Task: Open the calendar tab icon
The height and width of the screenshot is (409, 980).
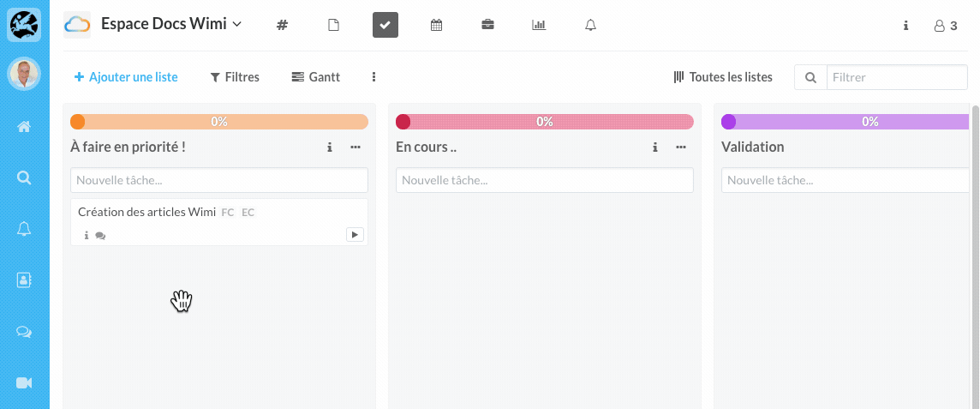Action: click(x=436, y=25)
